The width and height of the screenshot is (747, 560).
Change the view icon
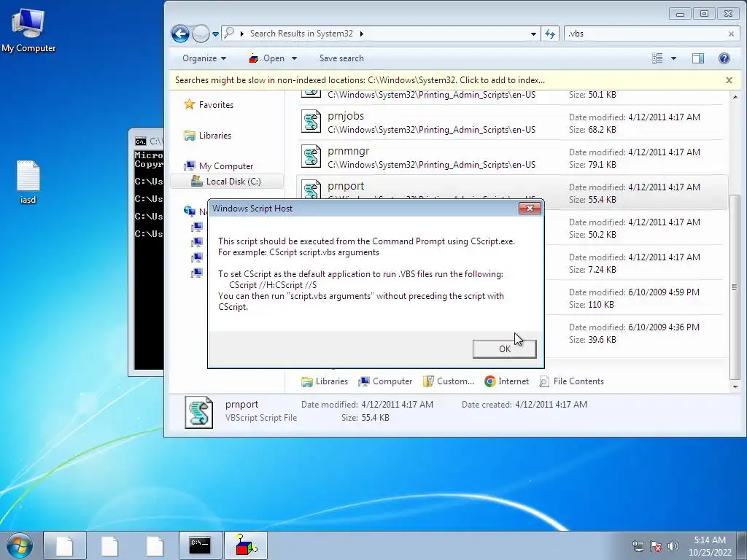click(x=657, y=58)
